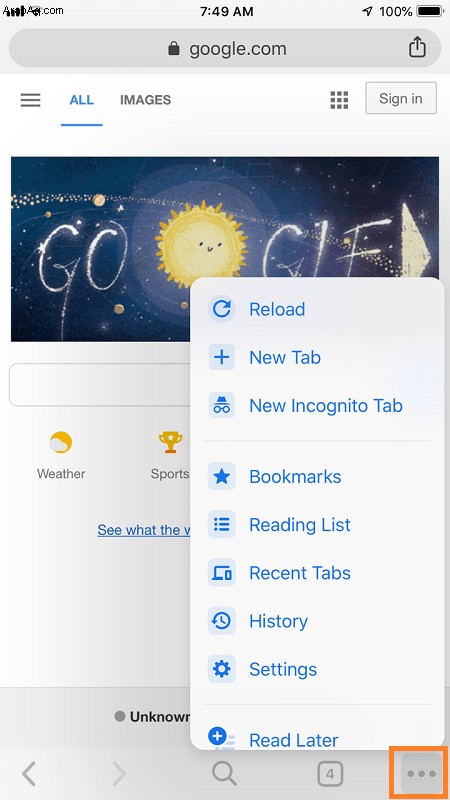Screen dimensions: 450x800
Task: Tap the search magnifier in bottom toolbar
Action: [x=224, y=774]
